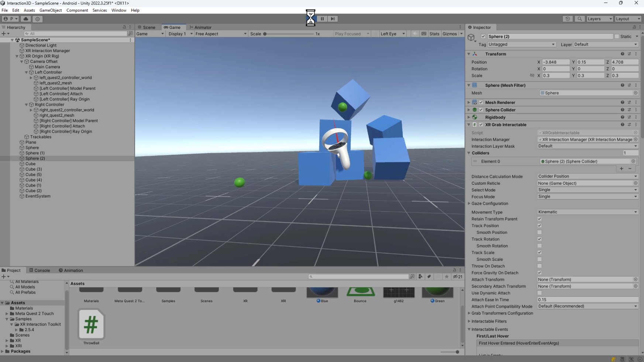The width and height of the screenshot is (644, 362).
Task: Click the favorites star icon in Project panel
Action: click(447, 276)
